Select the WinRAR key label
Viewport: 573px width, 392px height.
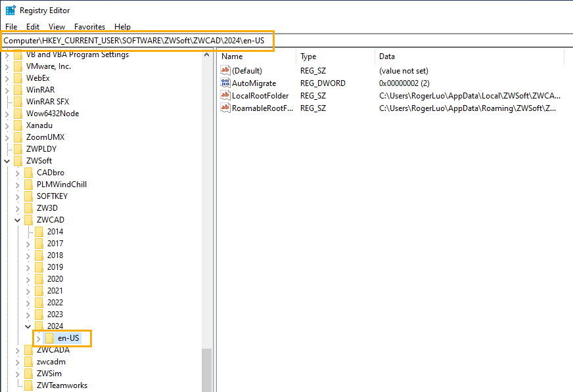[41, 90]
